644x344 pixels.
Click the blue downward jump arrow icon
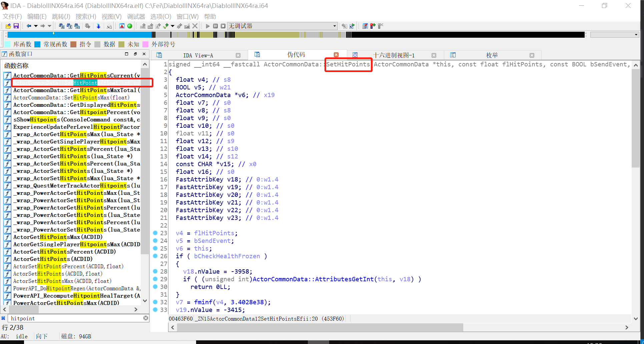point(98,26)
